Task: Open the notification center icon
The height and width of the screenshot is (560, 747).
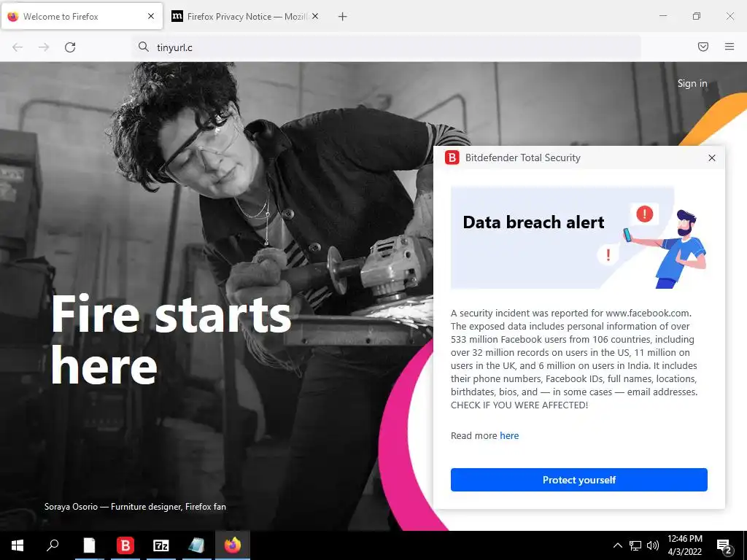Action: [724, 546]
